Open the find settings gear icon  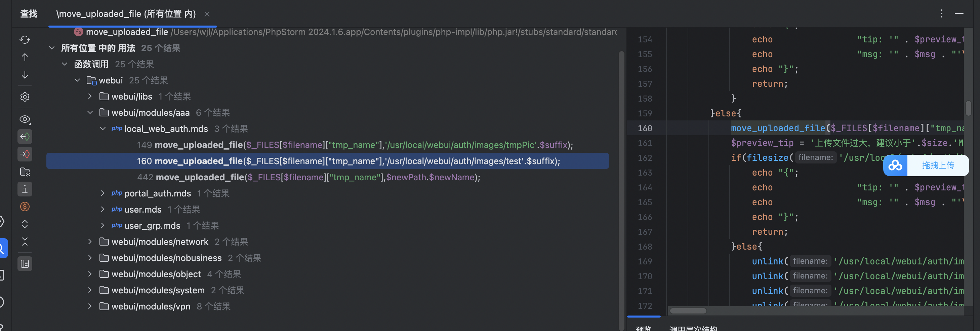pos(25,97)
